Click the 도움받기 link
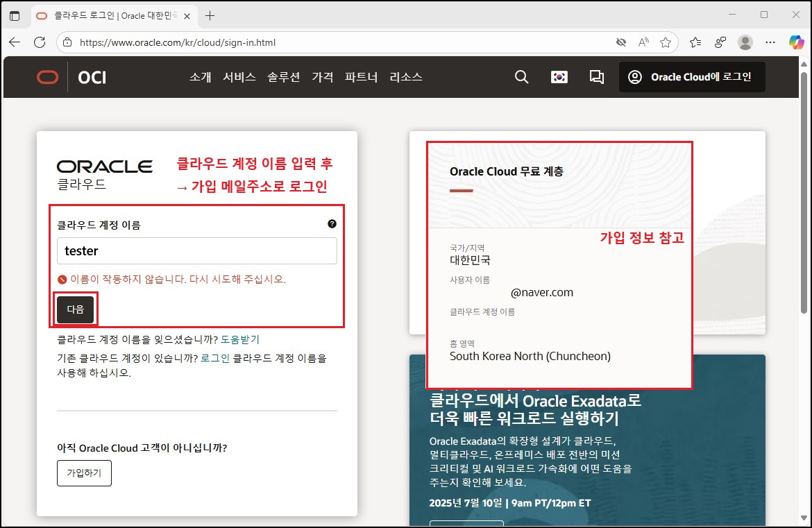The image size is (812, 528). (240, 339)
